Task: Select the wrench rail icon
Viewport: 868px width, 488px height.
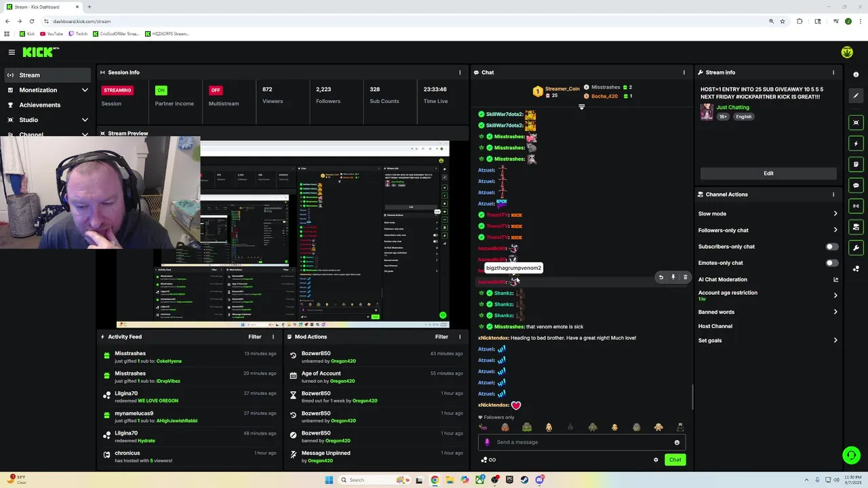Action: click(856, 248)
